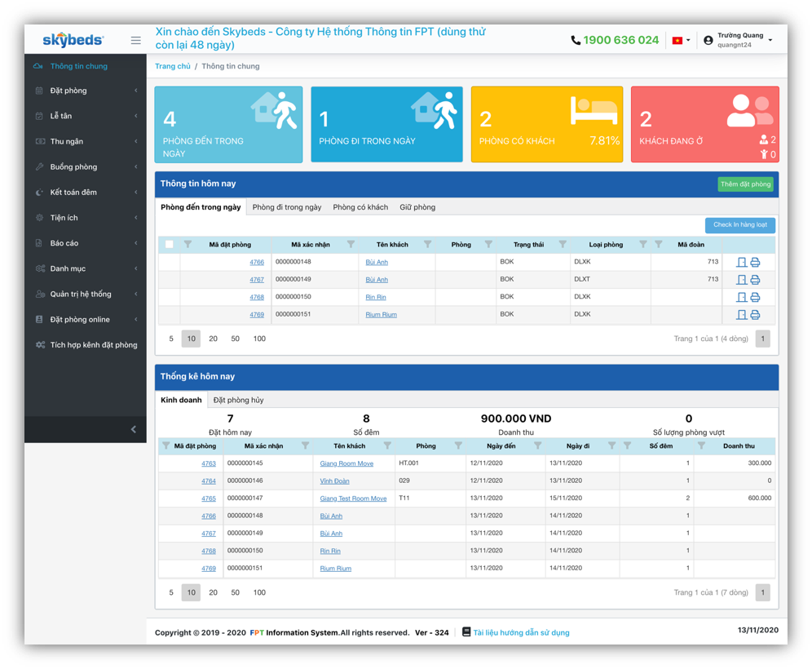Screen dimensions: 812x669
Task: Open the Đặt phòng hủy tab
Action: click(x=238, y=400)
